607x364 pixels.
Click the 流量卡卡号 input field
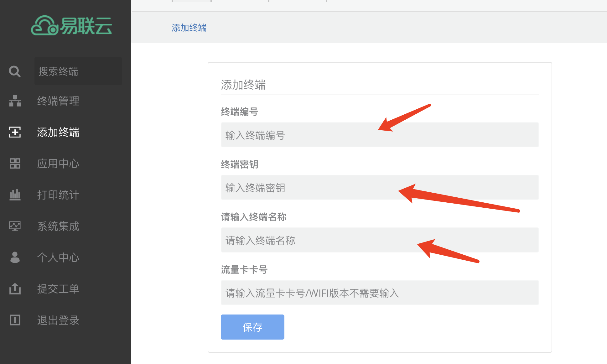click(x=380, y=293)
